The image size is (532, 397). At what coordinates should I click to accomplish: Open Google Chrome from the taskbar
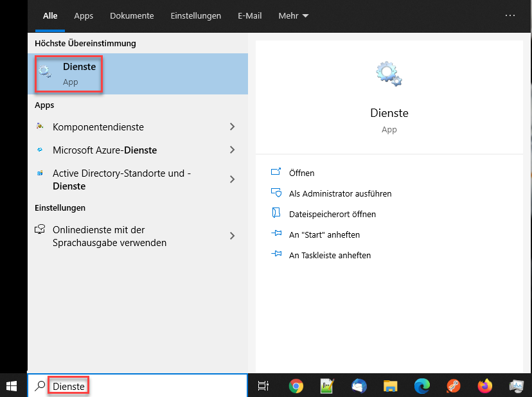pyautogui.click(x=296, y=385)
